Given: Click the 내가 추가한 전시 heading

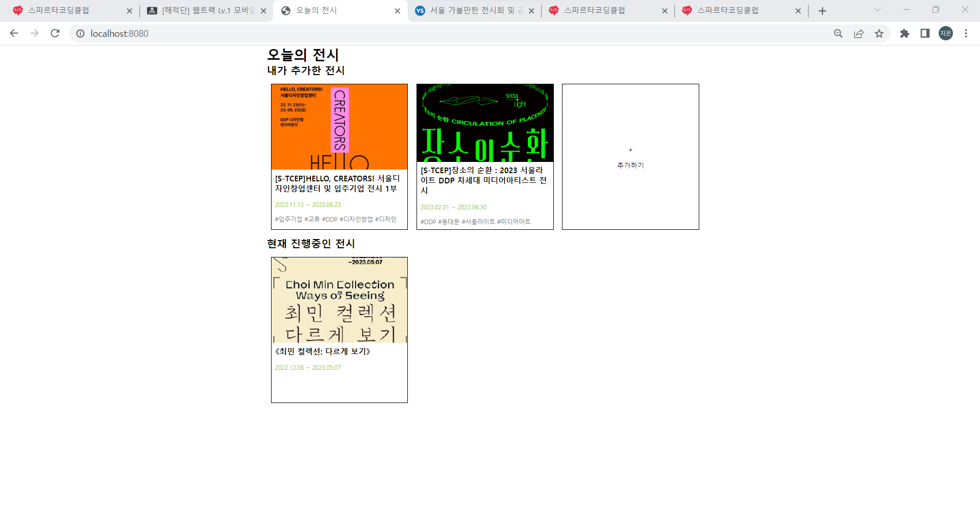Looking at the screenshot, I should 306,70.
